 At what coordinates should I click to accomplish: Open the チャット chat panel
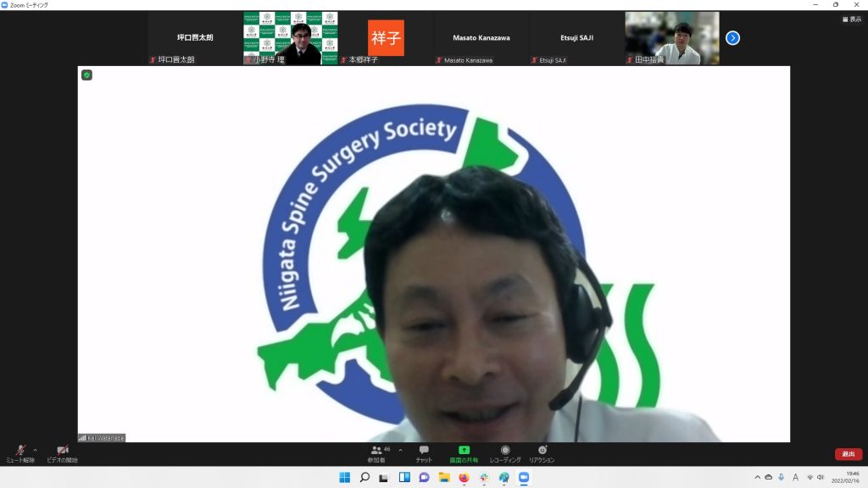[424, 454]
